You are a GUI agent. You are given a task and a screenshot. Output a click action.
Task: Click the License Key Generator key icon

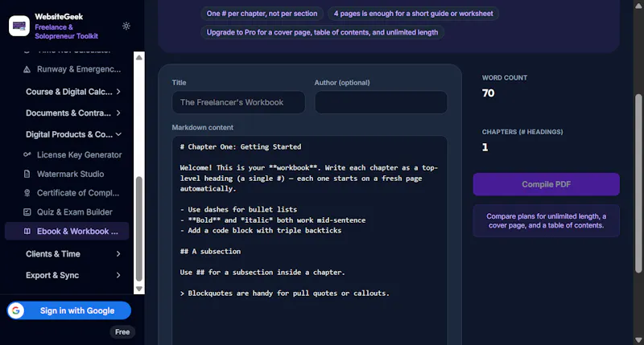tap(27, 154)
